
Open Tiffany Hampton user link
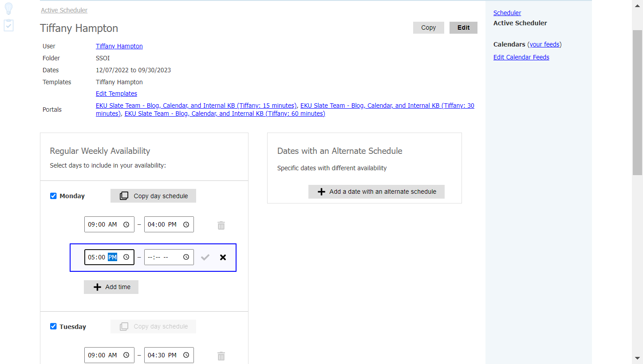click(x=119, y=46)
